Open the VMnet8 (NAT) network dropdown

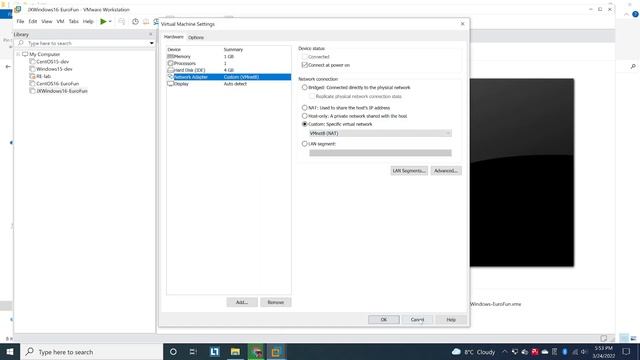click(380, 133)
